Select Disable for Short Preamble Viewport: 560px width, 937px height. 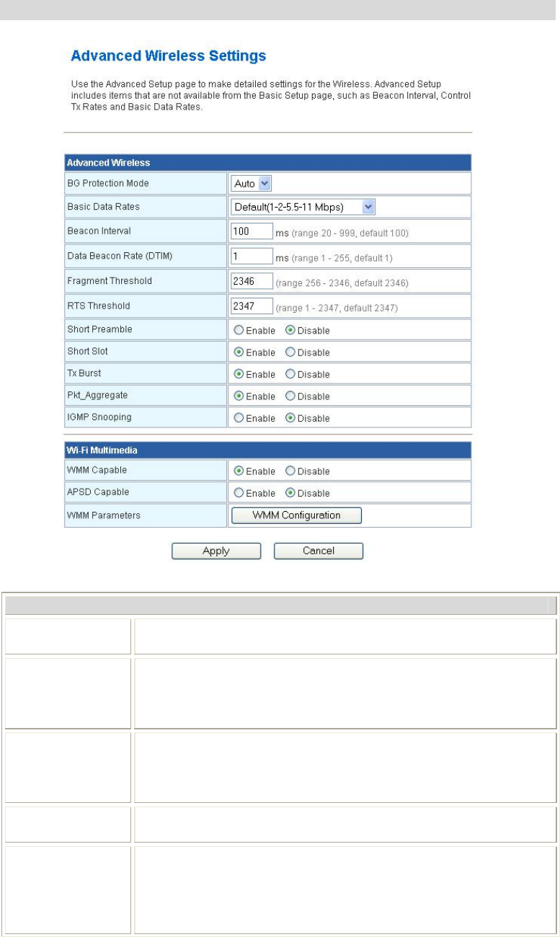pyautogui.click(x=290, y=330)
